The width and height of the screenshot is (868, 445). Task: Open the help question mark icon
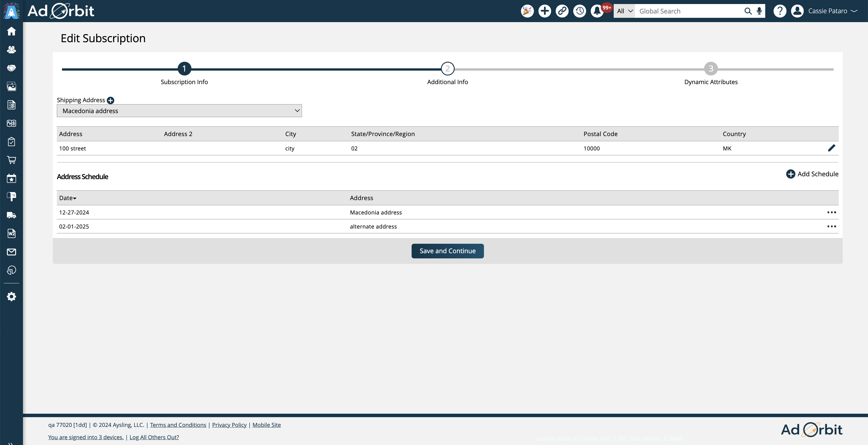pos(780,11)
